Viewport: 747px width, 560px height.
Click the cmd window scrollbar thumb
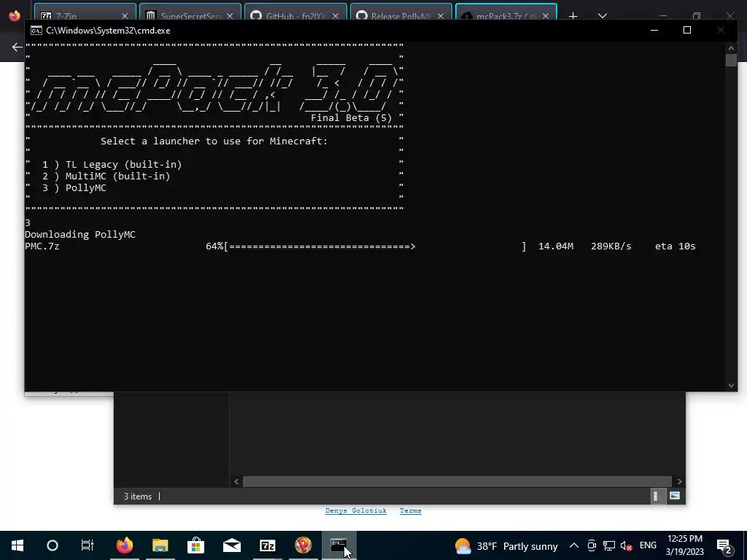point(731,60)
